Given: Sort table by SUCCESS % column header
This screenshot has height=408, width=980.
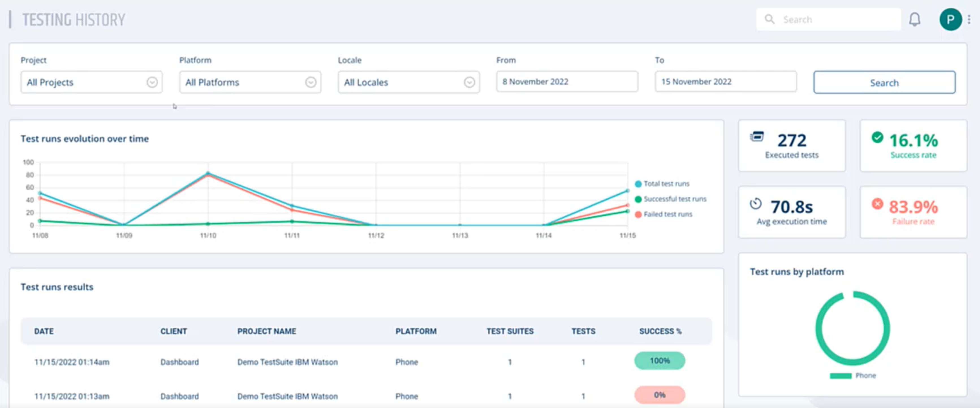Looking at the screenshot, I should click(x=660, y=331).
